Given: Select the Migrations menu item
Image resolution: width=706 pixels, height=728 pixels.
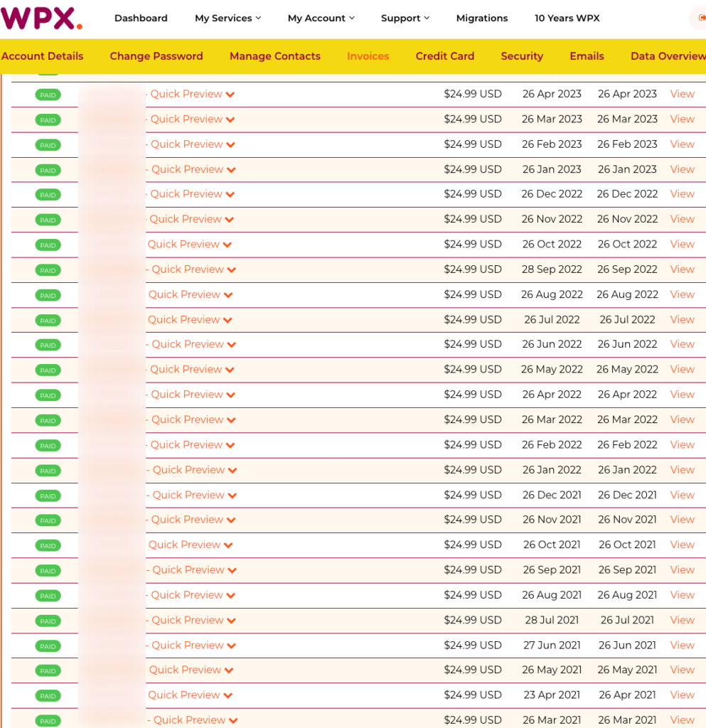Looking at the screenshot, I should click(481, 18).
